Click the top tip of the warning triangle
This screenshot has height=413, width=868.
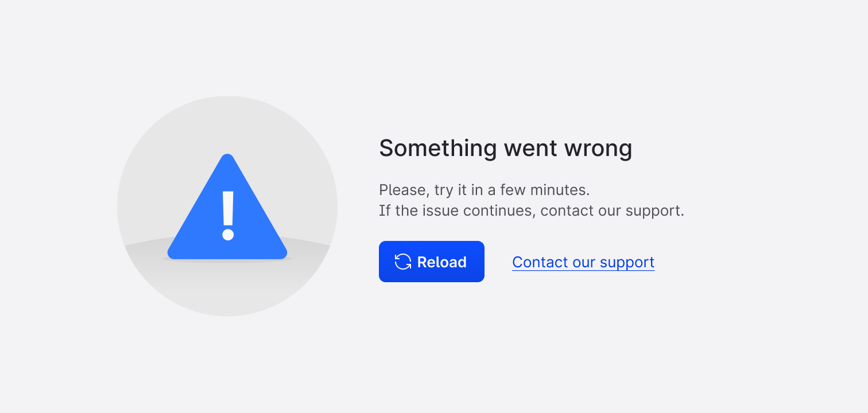[x=227, y=158]
